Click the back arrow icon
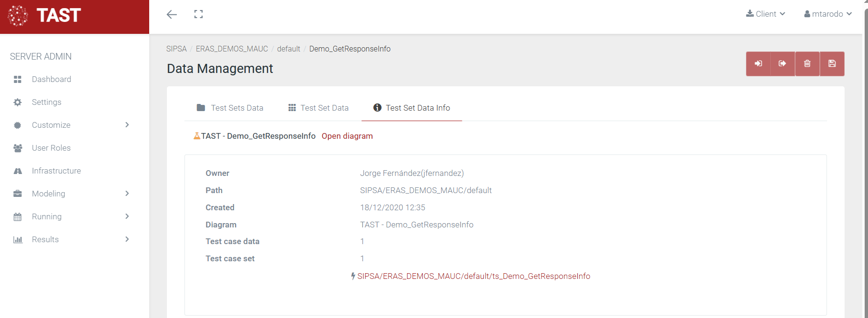This screenshot has width=868, height=318. tap(172, 14)
